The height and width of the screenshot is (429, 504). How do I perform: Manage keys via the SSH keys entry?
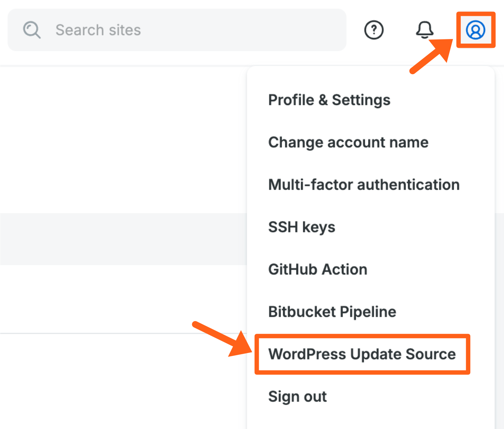[302, 227]
